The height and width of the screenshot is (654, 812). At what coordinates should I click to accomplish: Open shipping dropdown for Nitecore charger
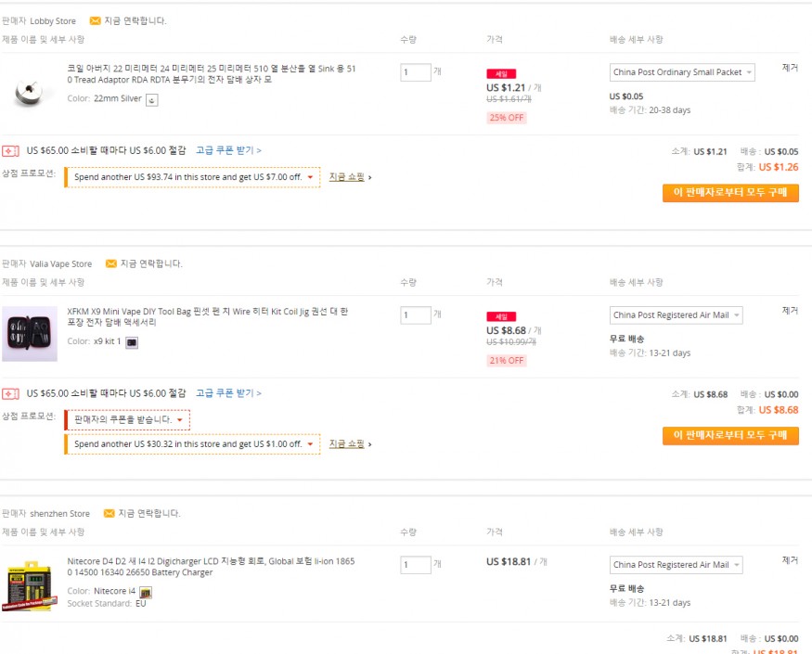(676, 565)
